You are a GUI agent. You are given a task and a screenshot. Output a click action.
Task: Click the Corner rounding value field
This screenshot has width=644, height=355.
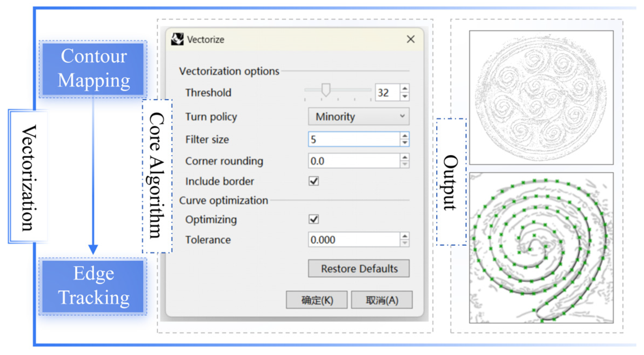(x=354, y=161)
